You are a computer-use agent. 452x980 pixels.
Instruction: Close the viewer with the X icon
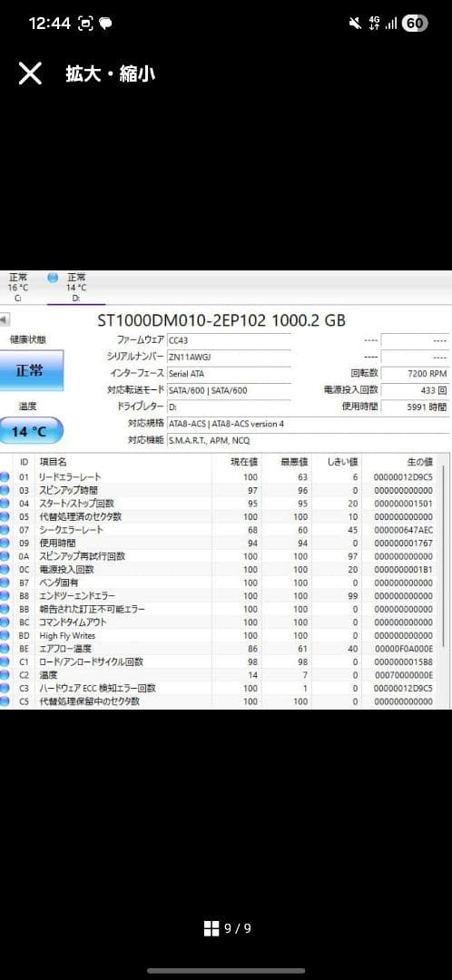(x=30, y=73)
